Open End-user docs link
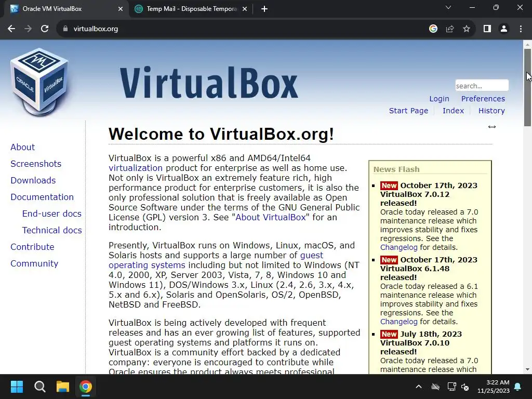 pyautogui.click(x=51, y=214)
